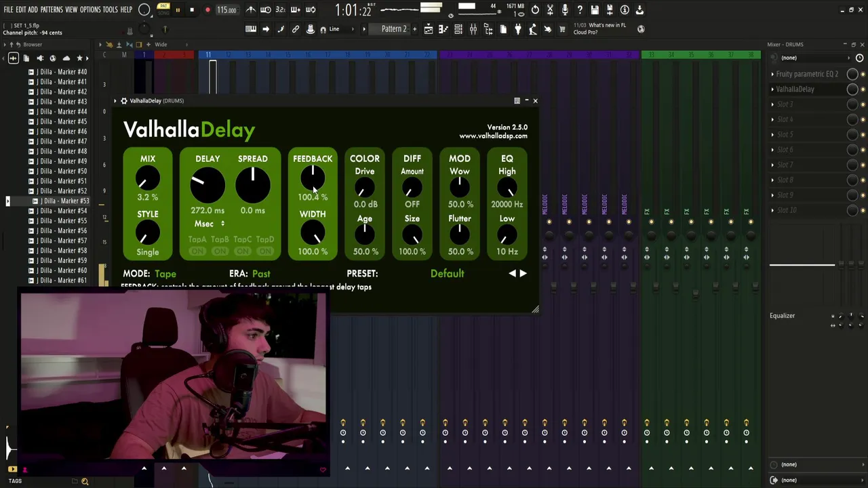Click the ValhallaDelay window grid icon
The width and height of the screenshot is (868, 488).
coord(517,101)
